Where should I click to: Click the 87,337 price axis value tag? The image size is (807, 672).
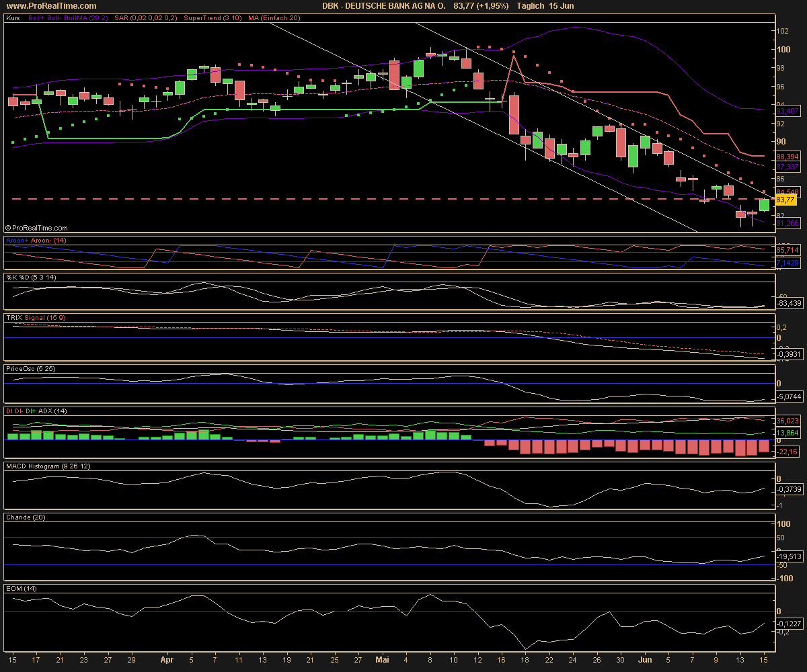coord(787,166)
